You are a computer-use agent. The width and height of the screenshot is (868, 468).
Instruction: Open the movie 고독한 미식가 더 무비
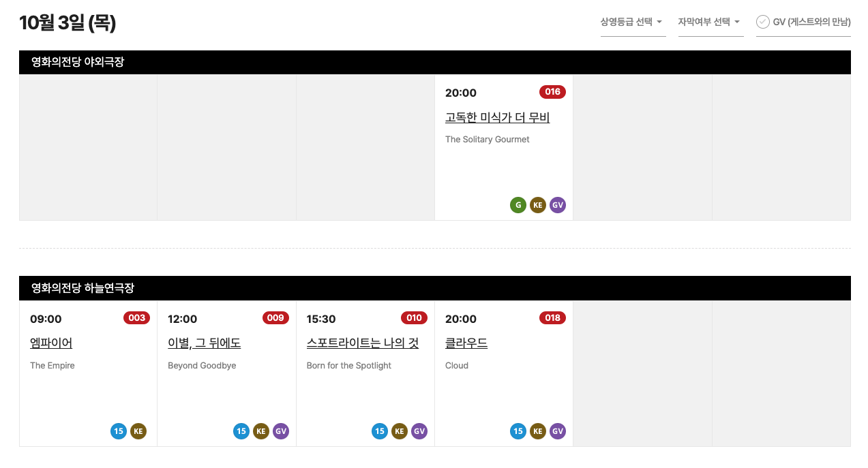point(497,118)
